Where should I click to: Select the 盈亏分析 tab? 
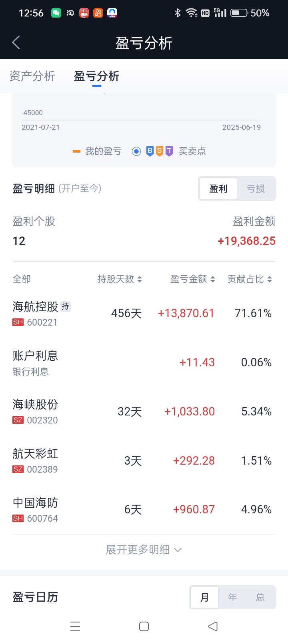pos(97,76)
